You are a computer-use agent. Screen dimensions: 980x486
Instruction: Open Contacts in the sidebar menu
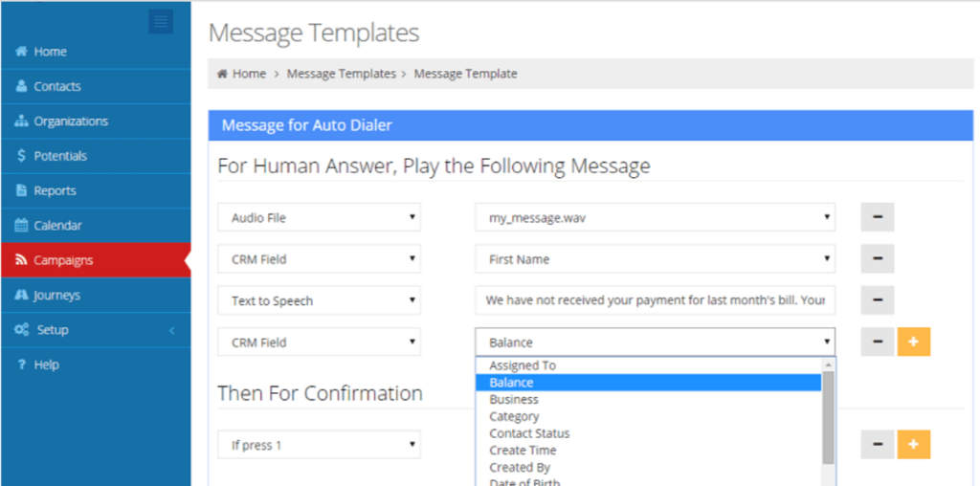click(x=96, y=86)
